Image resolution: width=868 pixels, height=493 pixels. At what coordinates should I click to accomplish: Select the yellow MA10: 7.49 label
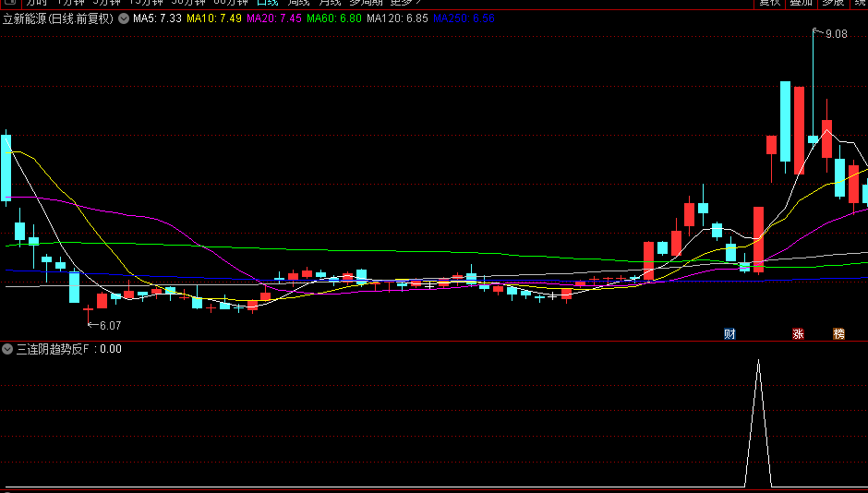214,18
